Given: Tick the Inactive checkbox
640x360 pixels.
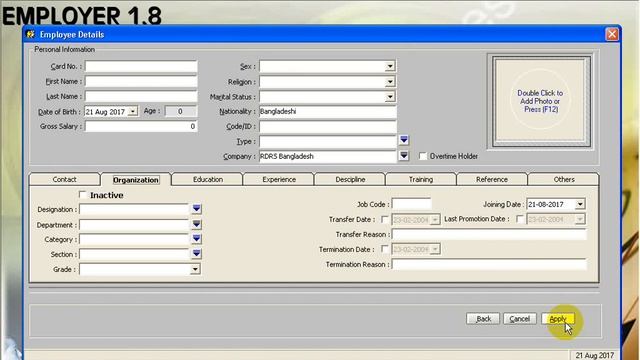Looking at the screenshot, I should point(82,195).
